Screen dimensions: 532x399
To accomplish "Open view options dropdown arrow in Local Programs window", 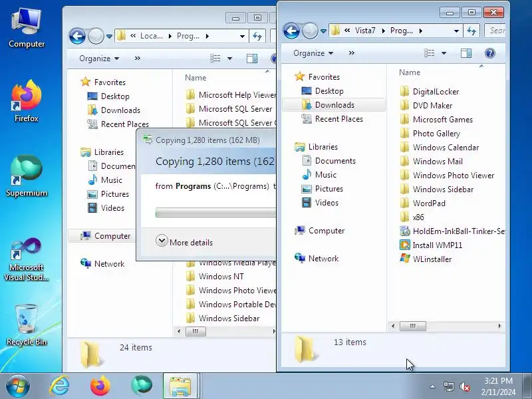I will [229, 59].
